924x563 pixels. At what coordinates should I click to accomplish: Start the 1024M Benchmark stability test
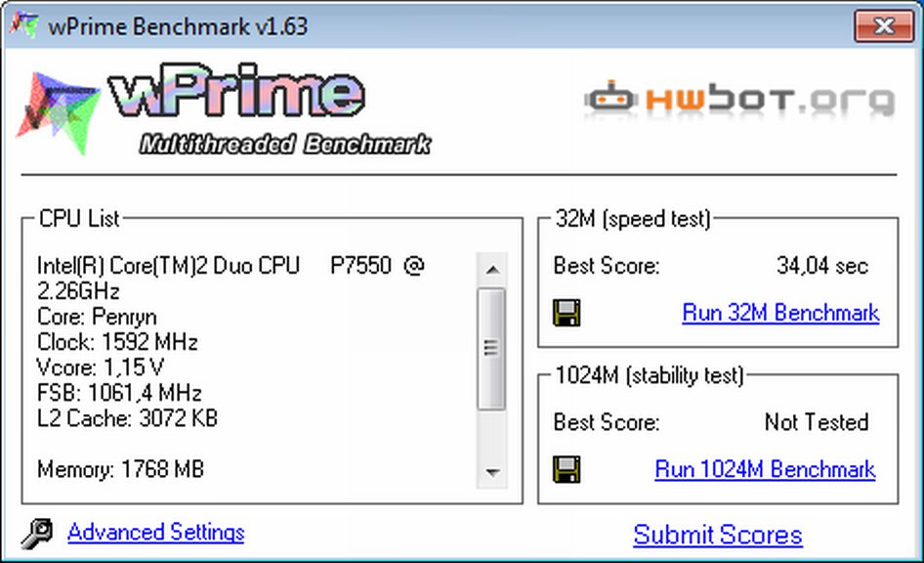click(765, 469)
